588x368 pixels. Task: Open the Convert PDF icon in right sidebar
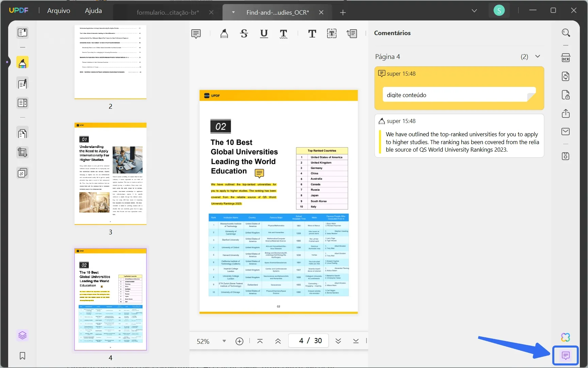coord(566,76)
